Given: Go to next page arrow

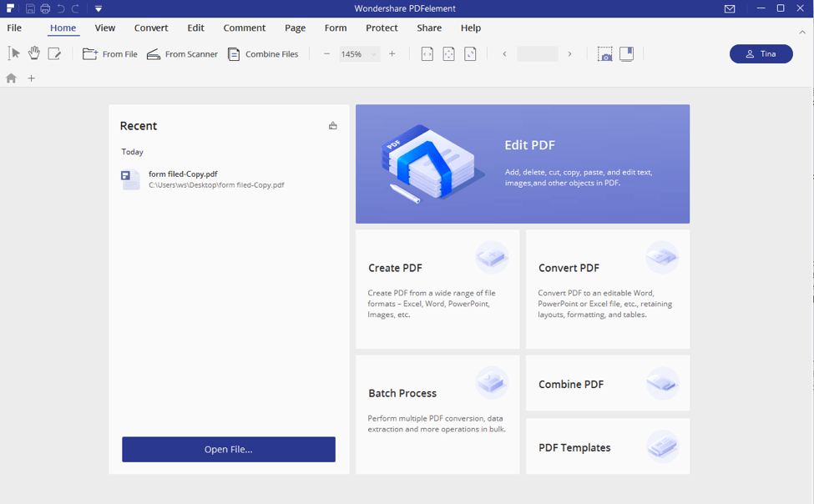Looking at the screenshot, I should pos(569,54).
